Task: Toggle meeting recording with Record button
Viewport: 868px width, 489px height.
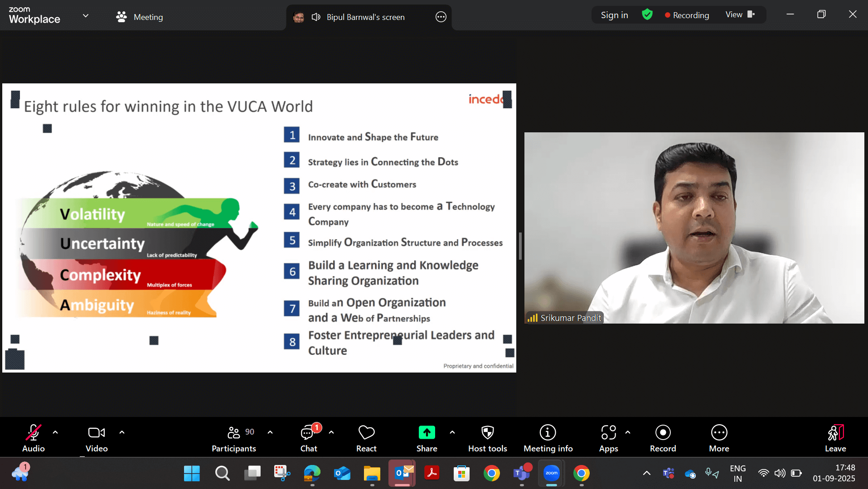Action: coord(663,438)
